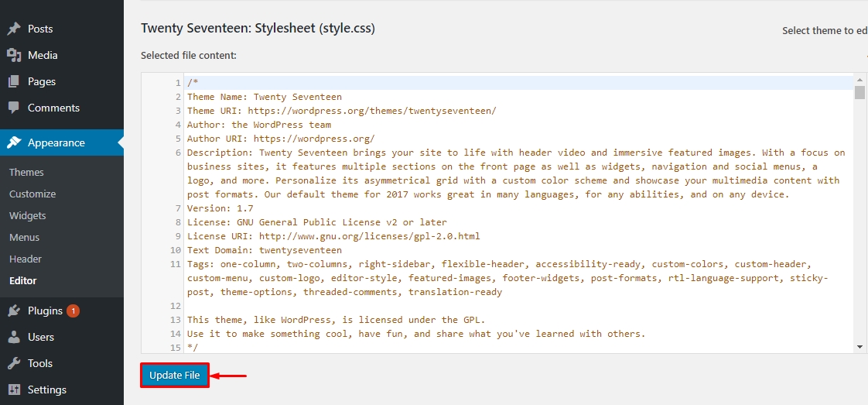Go to the Widgets submenu
Viewport: 868px width, 405px height.
pyautogui.click(x=28, y=215)
